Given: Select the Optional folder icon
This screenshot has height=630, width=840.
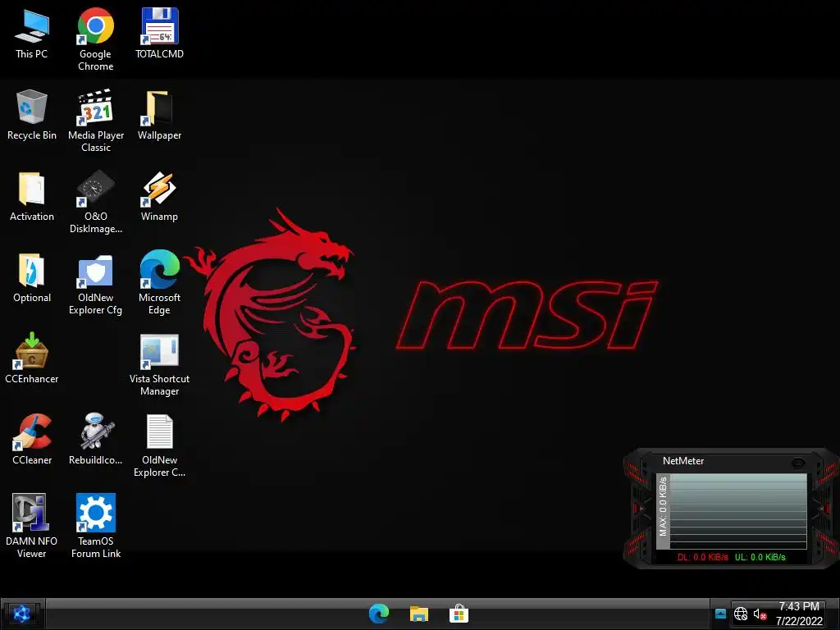Looking at the screenshot, I should tap(32, 277).
